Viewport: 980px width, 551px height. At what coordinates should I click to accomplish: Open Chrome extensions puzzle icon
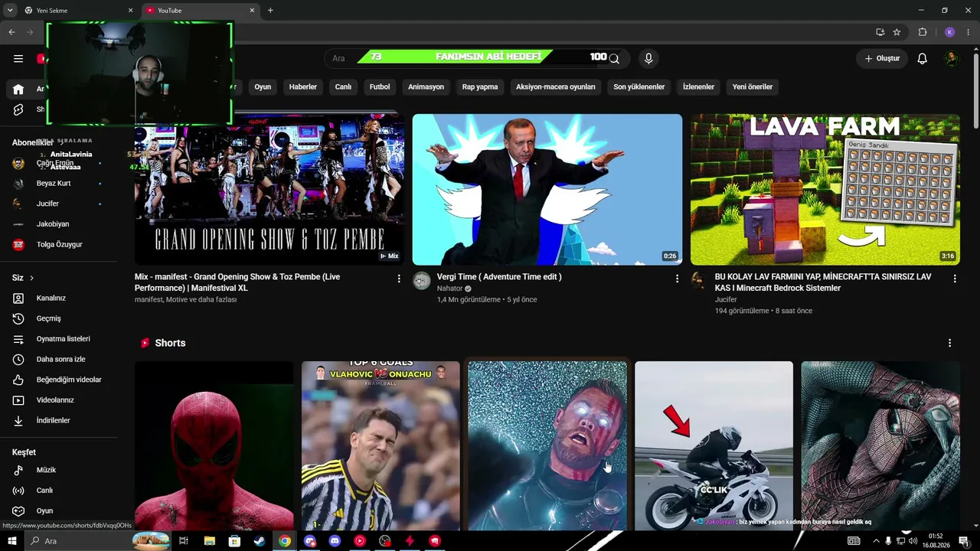click(x=923, y=32)
